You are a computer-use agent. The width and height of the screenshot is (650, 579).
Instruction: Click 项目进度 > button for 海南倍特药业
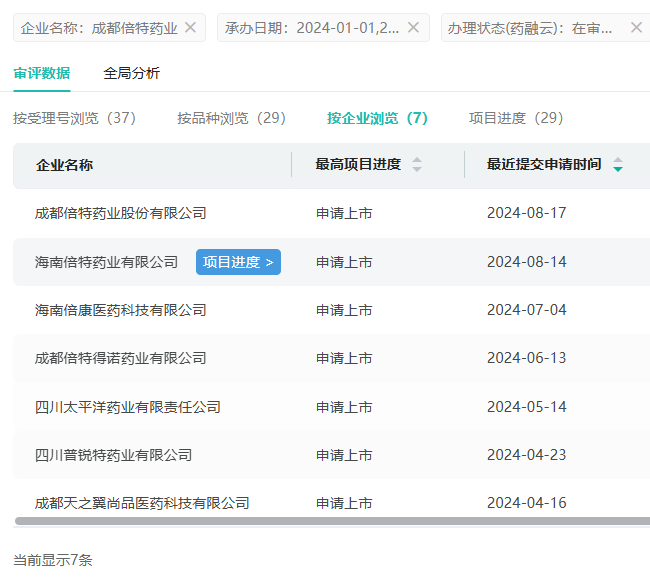238,262
